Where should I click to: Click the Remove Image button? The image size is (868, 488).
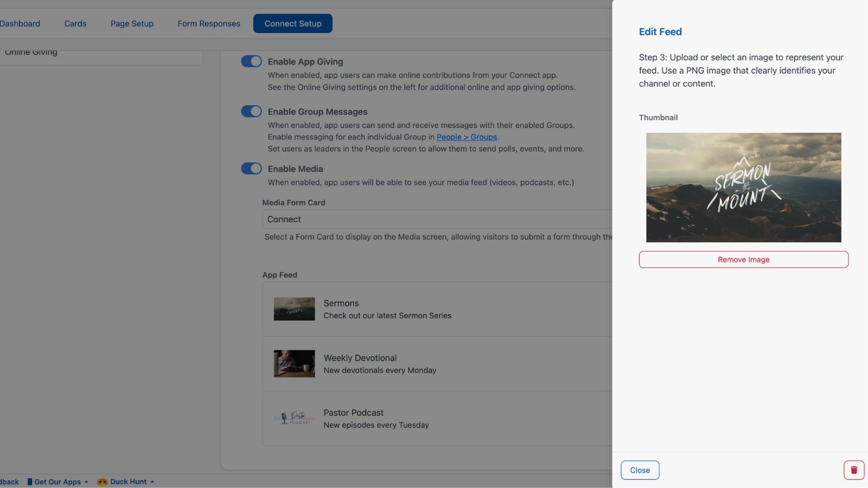pyautogui.click(x=744, y=259)
